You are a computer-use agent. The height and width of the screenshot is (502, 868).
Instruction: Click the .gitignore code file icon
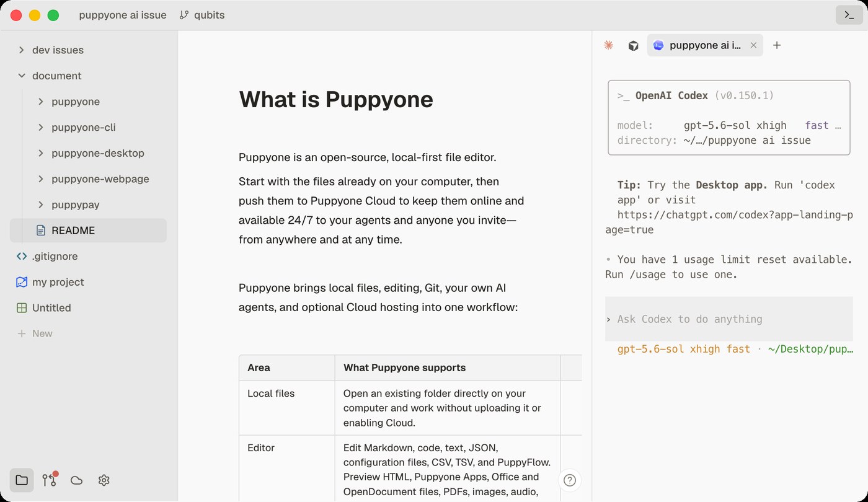pos(22,256)
